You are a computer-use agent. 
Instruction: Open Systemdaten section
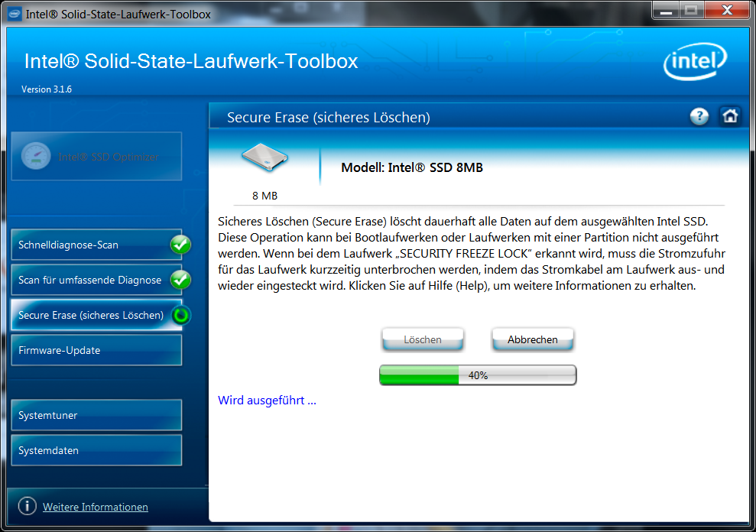pos(96,450)
